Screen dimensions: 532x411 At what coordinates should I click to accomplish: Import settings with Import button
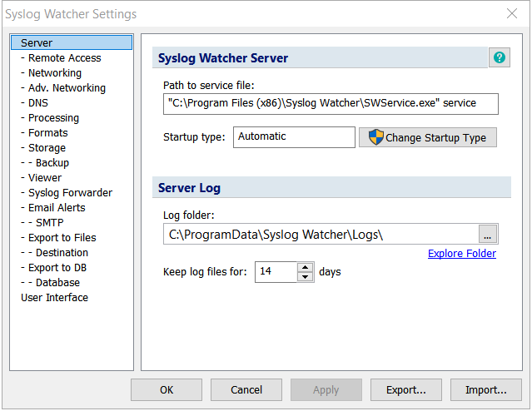486,390
